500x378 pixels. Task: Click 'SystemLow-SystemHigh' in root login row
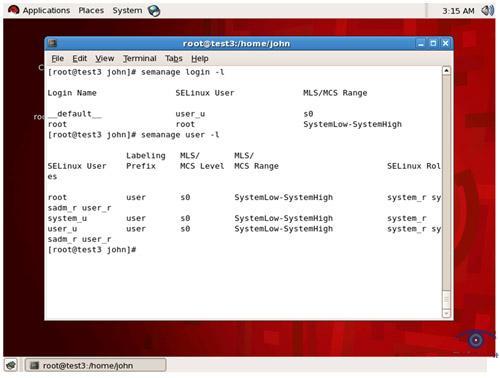pyautogui.click(x=352, y=124)
